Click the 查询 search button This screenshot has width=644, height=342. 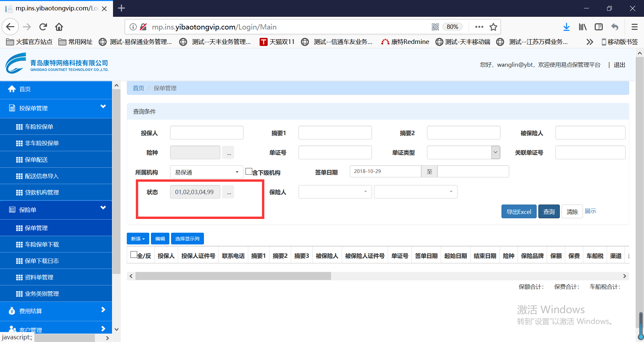[x=549, y=212]
